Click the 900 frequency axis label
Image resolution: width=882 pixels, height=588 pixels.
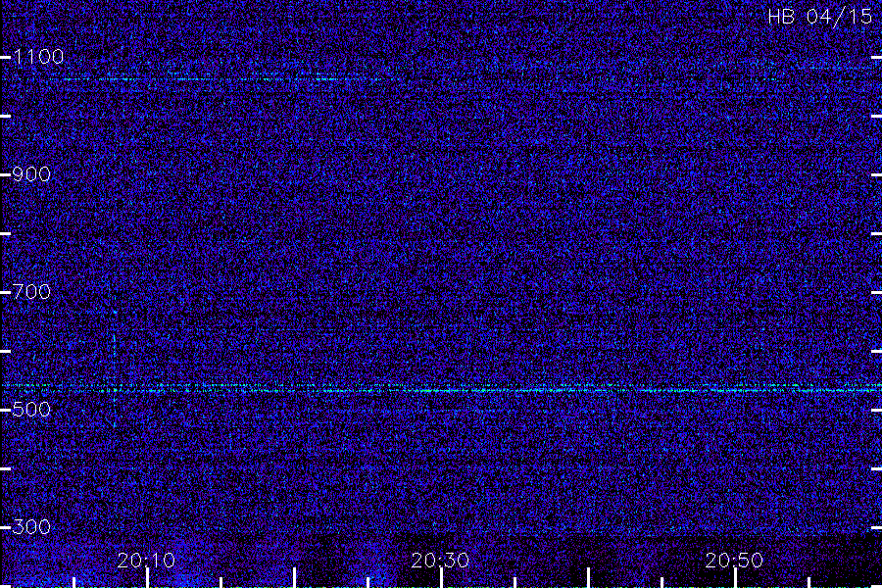(31, 174)
